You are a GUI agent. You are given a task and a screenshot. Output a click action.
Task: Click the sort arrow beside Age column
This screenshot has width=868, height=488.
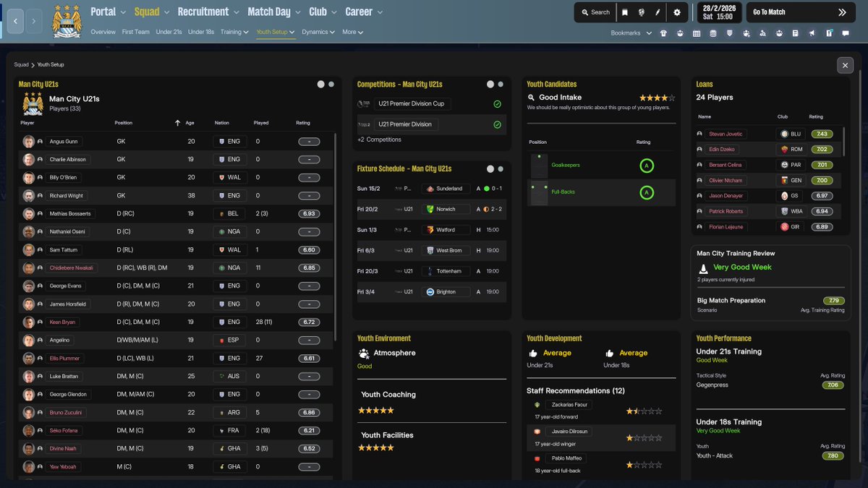(x=178, y=123)
